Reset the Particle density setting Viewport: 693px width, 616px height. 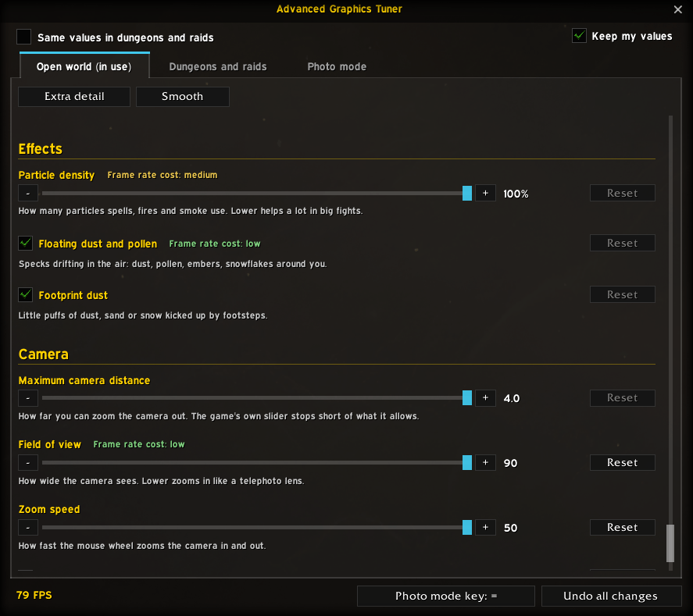[622, 194]
